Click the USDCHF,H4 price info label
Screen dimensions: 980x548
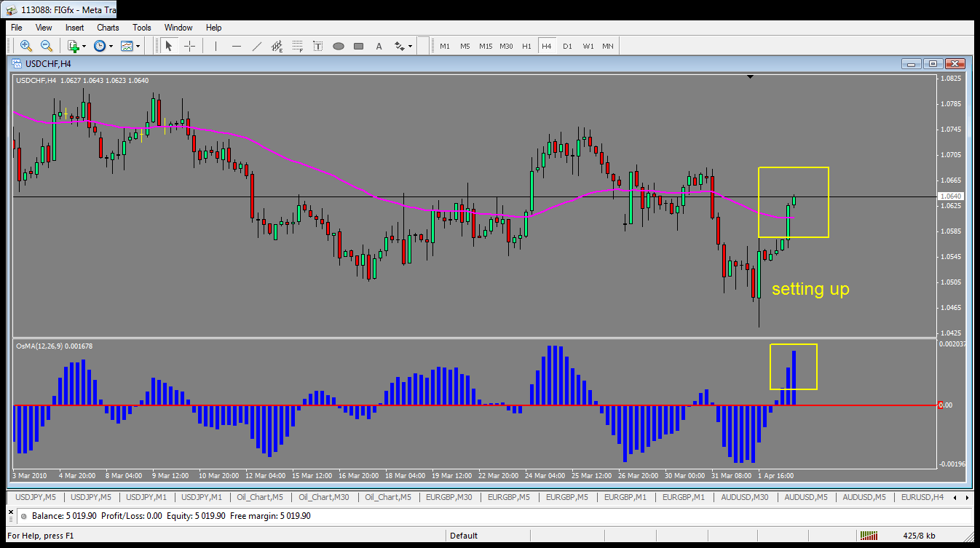[82, 80]
